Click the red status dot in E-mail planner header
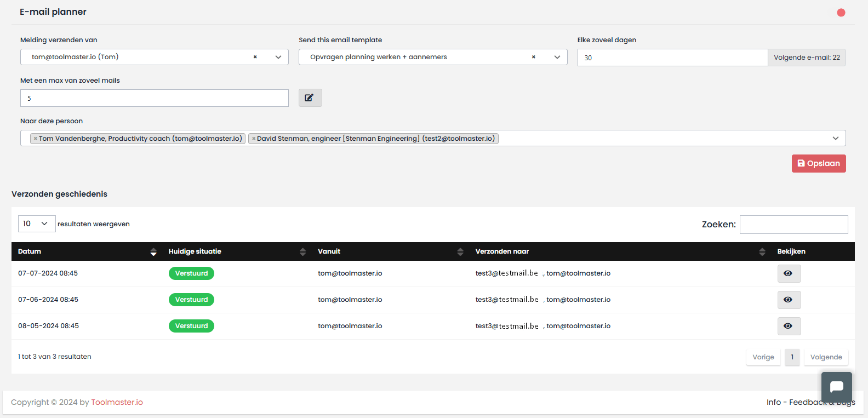Image resolution: width=868 pixels, height=418 pixels. [841, 13]
